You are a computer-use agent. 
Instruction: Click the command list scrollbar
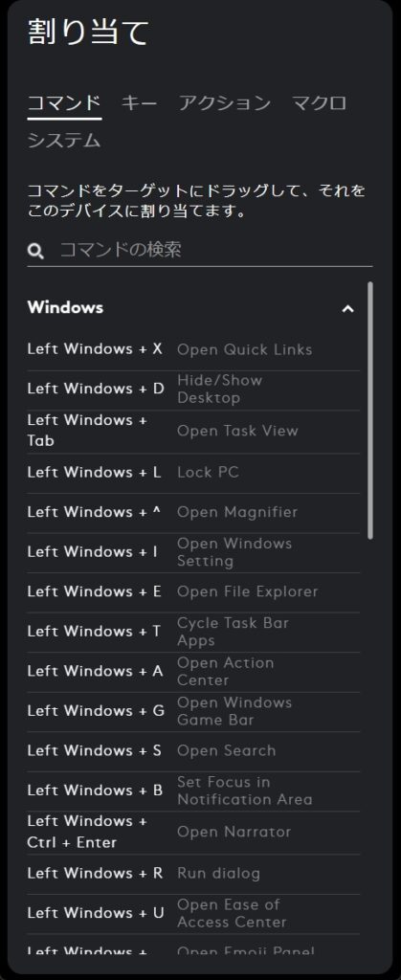click(370, 410)
